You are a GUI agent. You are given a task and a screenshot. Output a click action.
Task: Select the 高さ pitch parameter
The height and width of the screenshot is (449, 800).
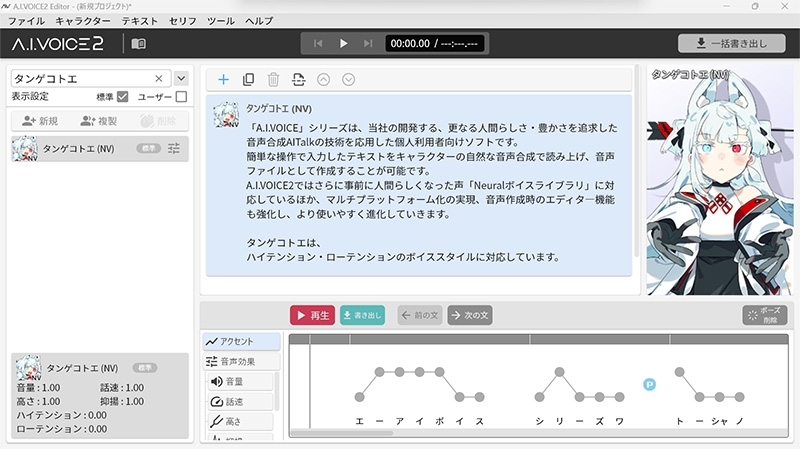[x=240, y=421]
